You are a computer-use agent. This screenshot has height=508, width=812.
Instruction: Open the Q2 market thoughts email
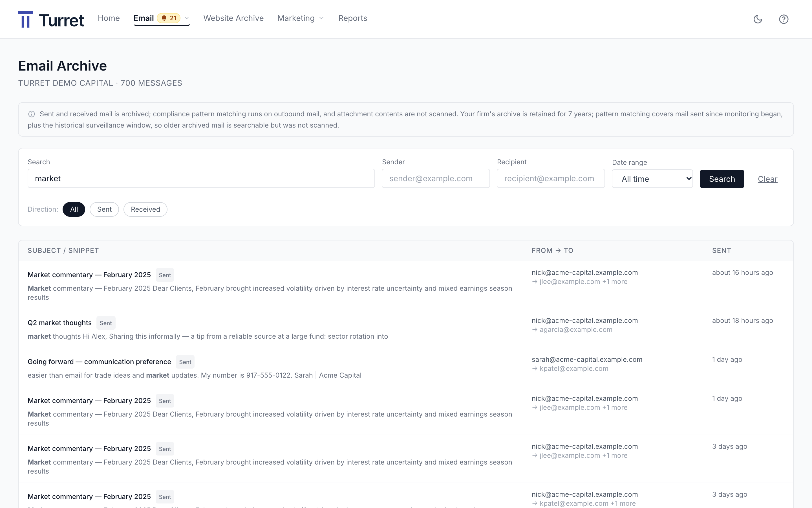pyautogui.click(x=59, y=323)
